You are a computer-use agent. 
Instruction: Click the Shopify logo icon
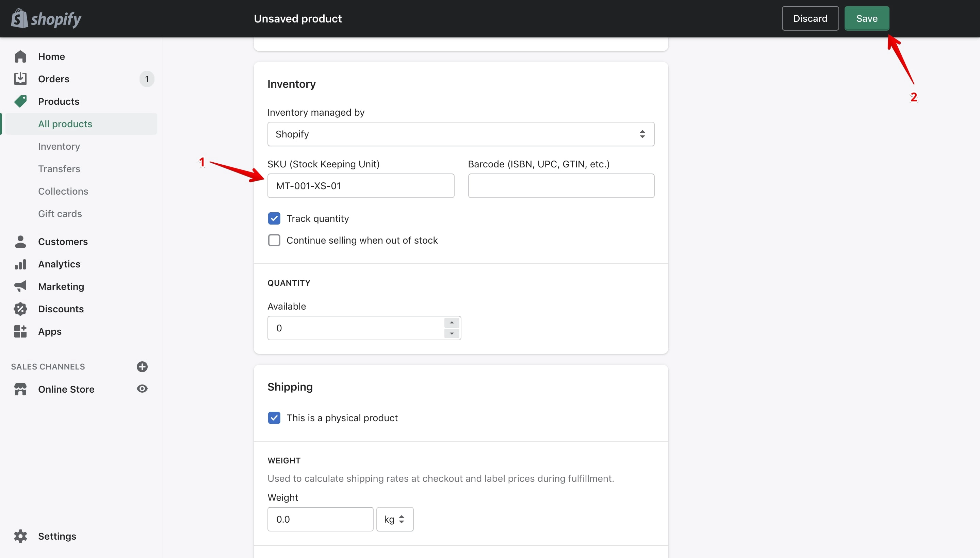(x=19, y=18)
